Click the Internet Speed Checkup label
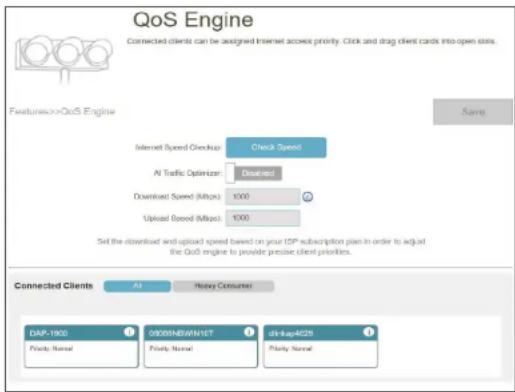 click(x=178, y=147)
